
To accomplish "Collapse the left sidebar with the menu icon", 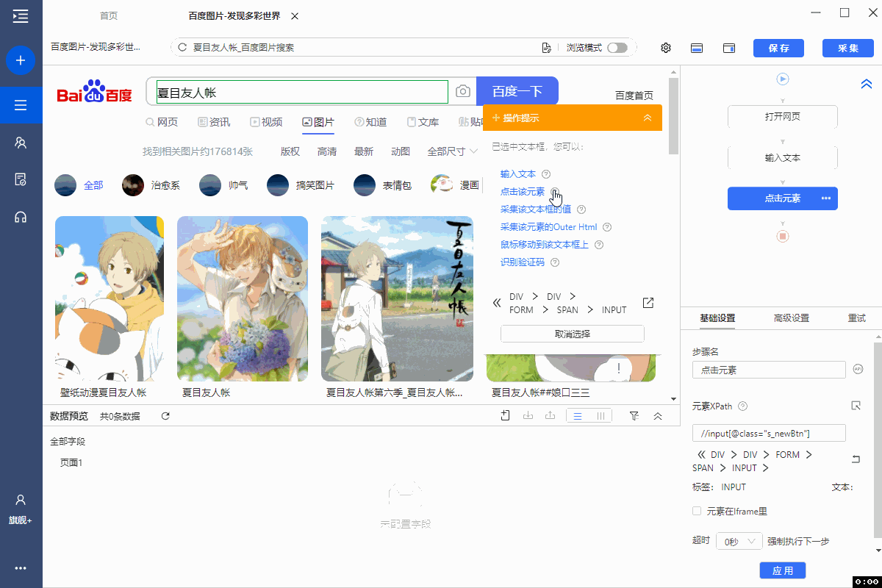I will (21, 15).
